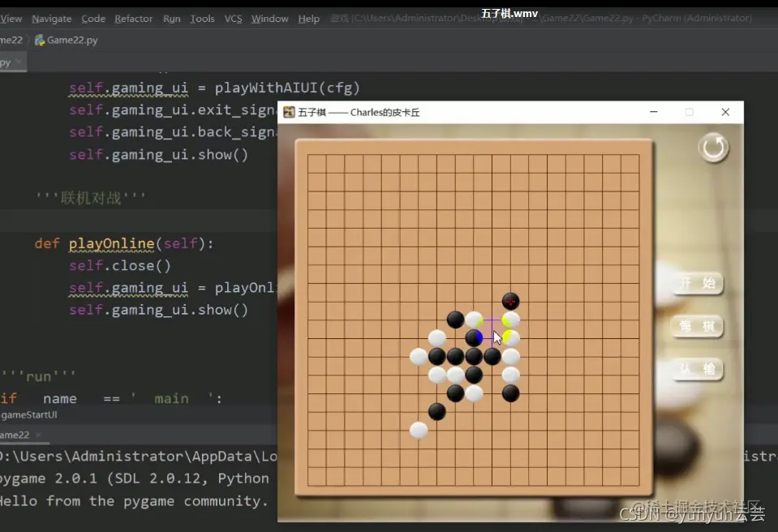Close the Game22 run tab
The width and height of the screenshot is (778, 532).
[38, 435]
